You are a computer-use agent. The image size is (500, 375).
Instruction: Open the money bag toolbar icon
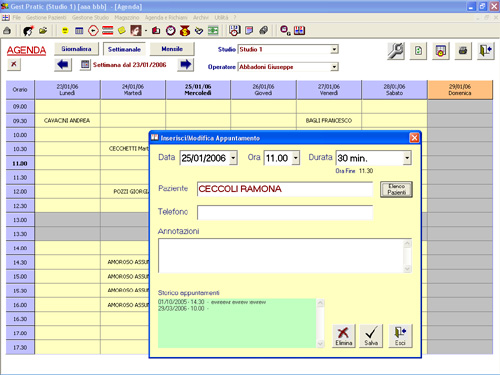click(x=185, y=31)
